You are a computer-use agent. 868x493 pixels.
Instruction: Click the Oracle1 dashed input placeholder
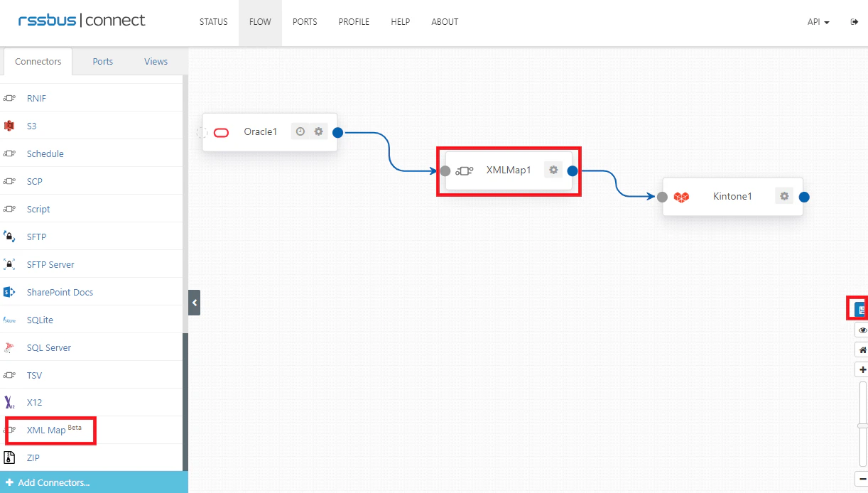click(x=202, y=132)
